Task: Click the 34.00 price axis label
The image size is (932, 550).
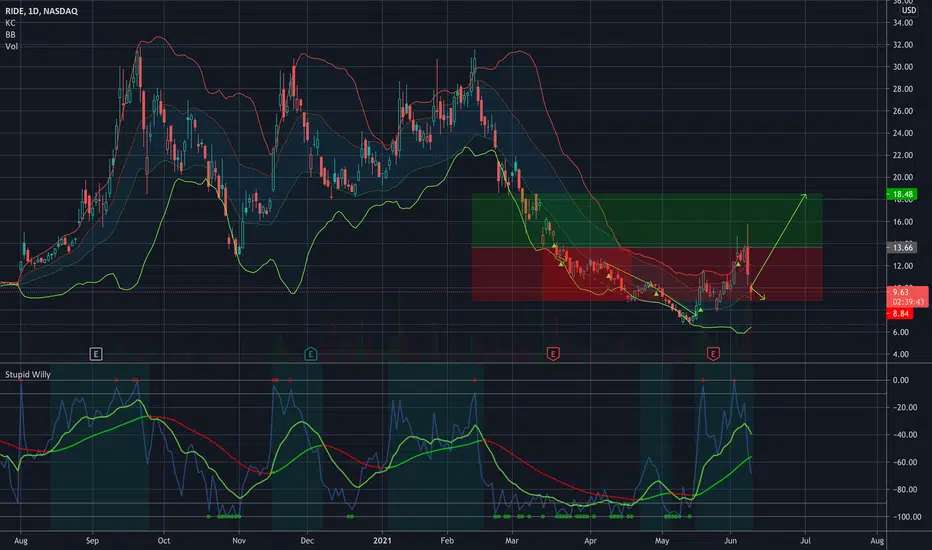Action: 902,23
